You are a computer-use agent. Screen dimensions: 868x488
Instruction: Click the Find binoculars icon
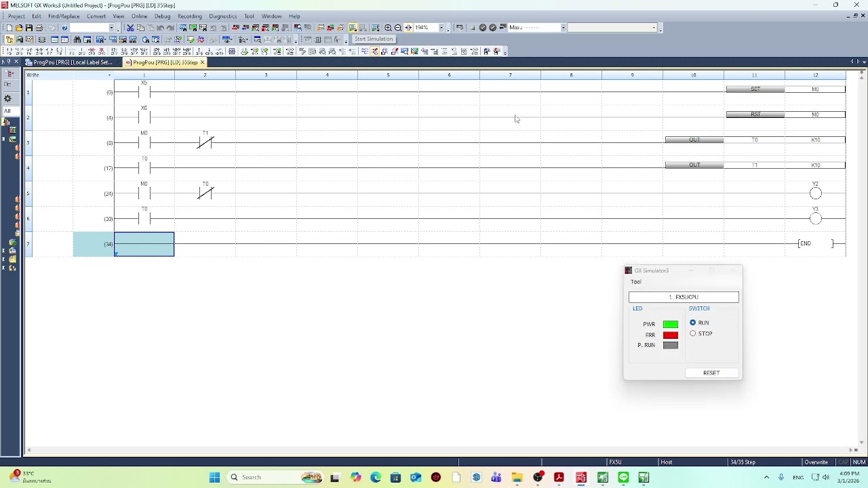tap(77, 39)
